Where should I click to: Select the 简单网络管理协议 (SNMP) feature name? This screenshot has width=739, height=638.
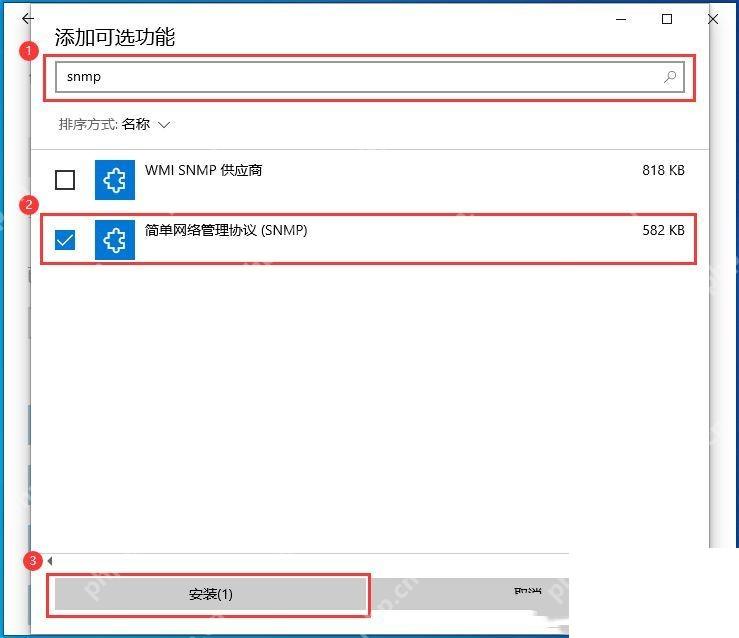pyautogui.click(x=226, y=230)
